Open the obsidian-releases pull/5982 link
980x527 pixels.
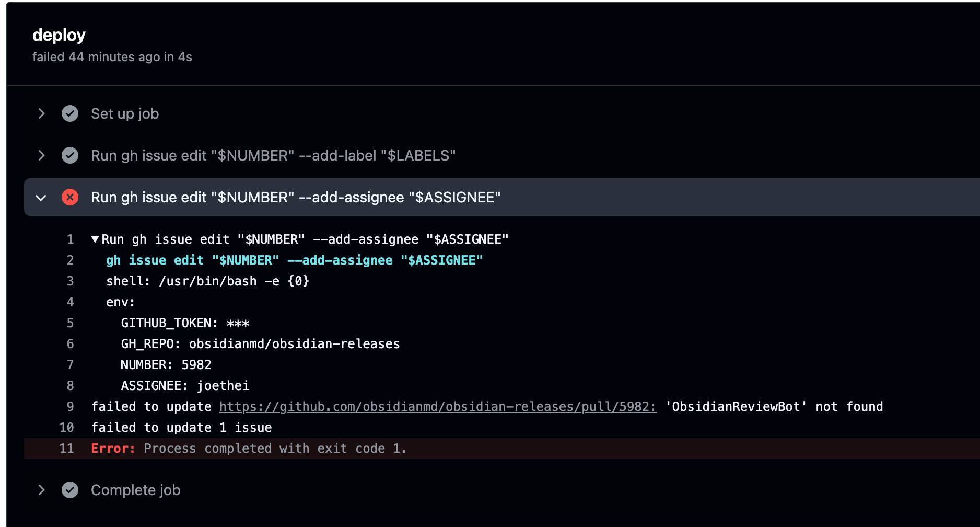[x=437, y=407]
